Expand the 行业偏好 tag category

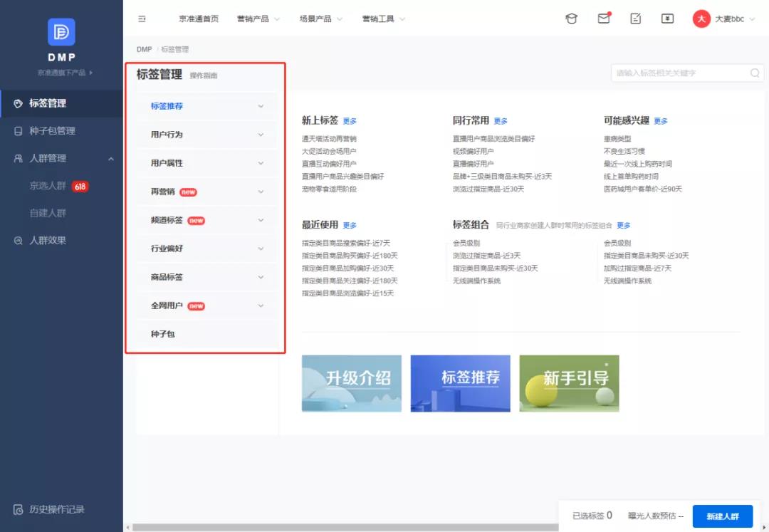click(x=206, y=249)
